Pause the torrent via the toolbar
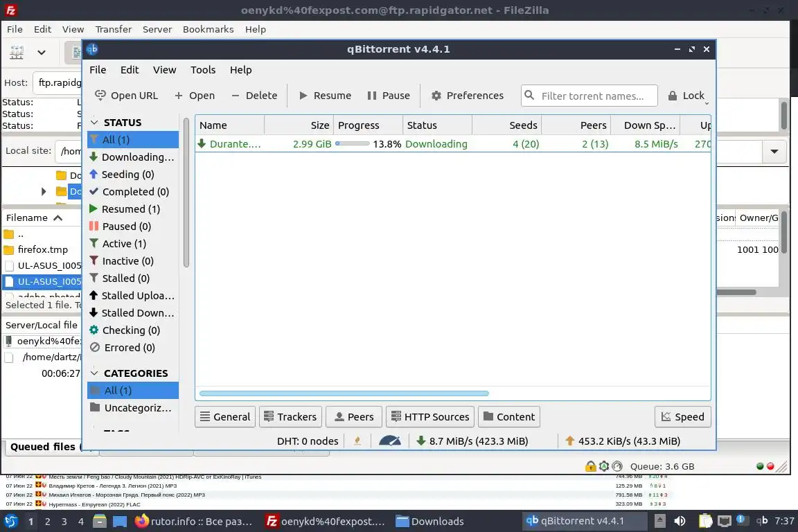Screen dimensions: 798x532 [389, 96]
